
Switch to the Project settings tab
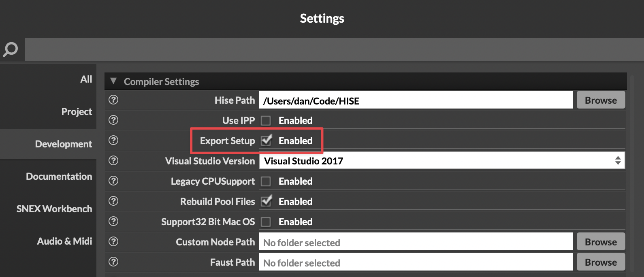(76, 112)
